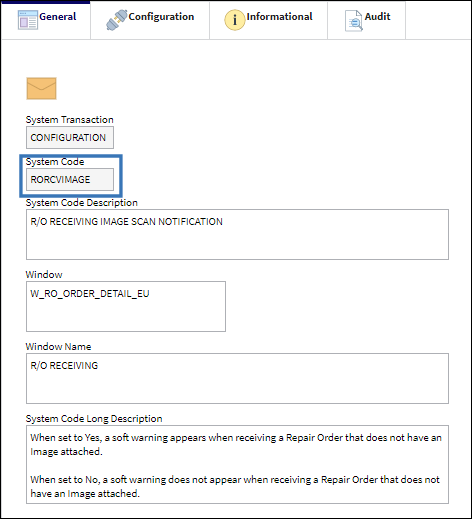The height and width of the screenshot is (519, 472).
Task: Open the Configuration tab
Action: (150, 20)
